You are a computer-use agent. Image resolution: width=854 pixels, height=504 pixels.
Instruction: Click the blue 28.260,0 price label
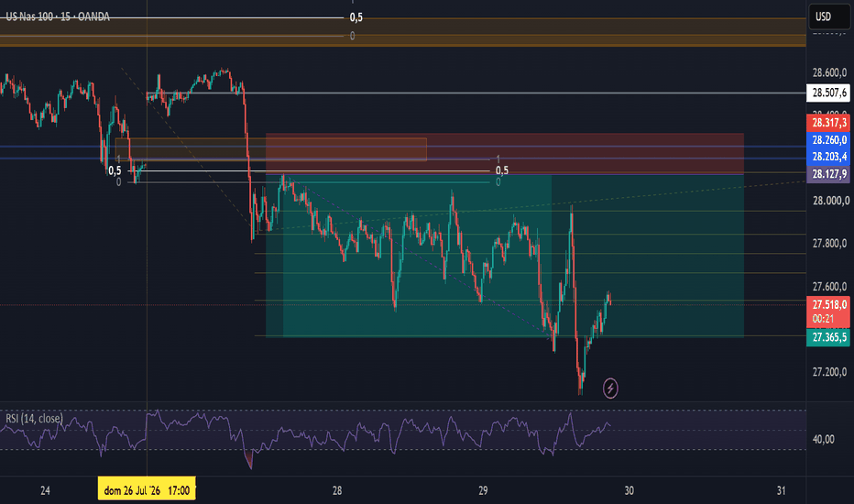[827, 140]
